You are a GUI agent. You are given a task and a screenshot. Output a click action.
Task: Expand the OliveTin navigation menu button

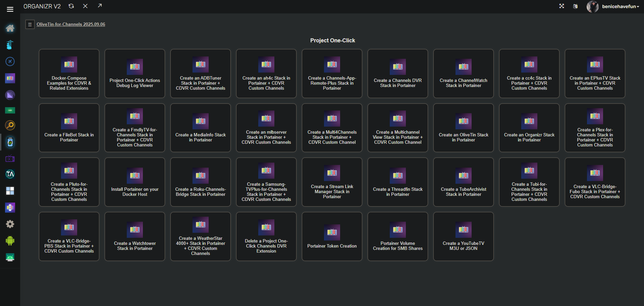coord(30,25)
